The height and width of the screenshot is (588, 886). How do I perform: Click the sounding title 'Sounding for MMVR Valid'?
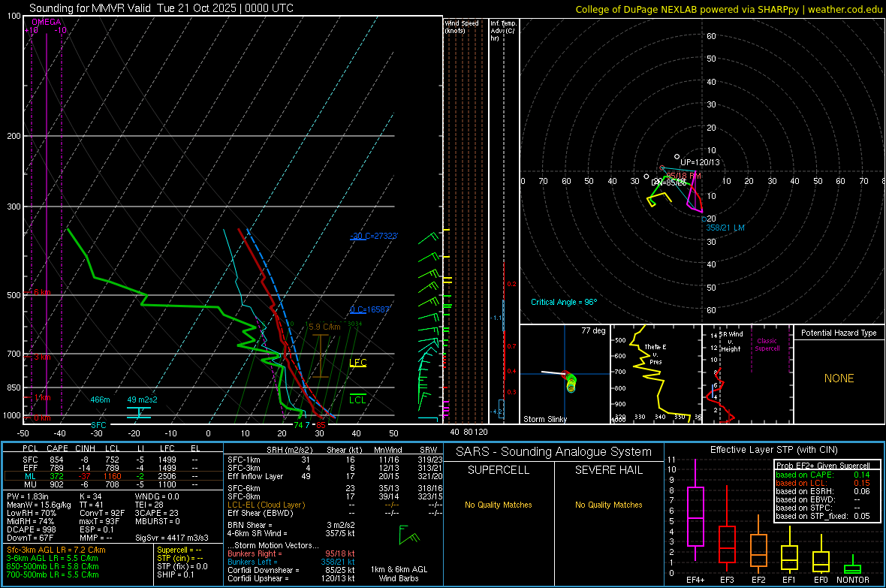[90, 8]
